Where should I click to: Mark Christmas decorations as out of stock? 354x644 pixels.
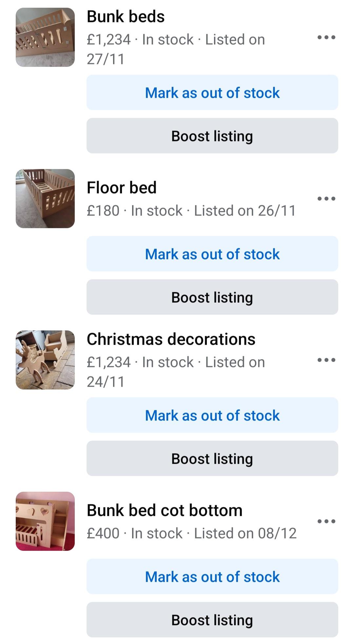[x=212, y=415]
